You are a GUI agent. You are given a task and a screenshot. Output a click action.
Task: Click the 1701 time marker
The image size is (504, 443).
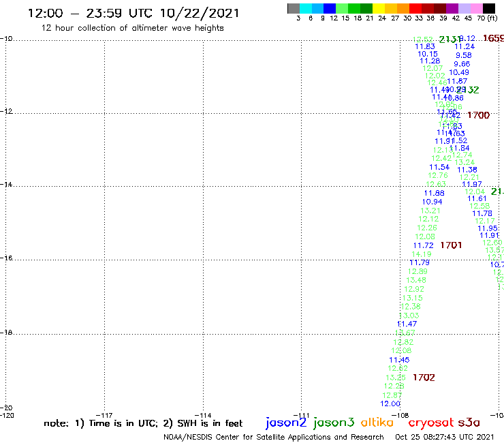coord(451,245)
